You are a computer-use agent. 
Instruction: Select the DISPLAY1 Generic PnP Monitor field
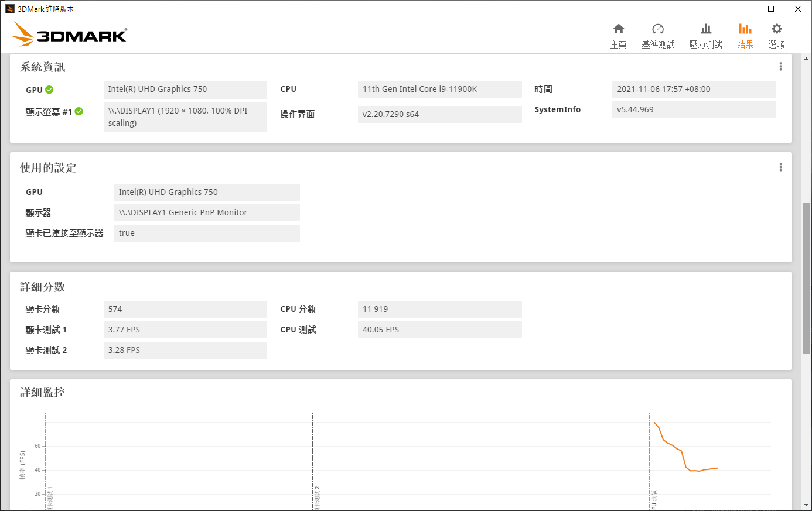click(x=207, y=212)
